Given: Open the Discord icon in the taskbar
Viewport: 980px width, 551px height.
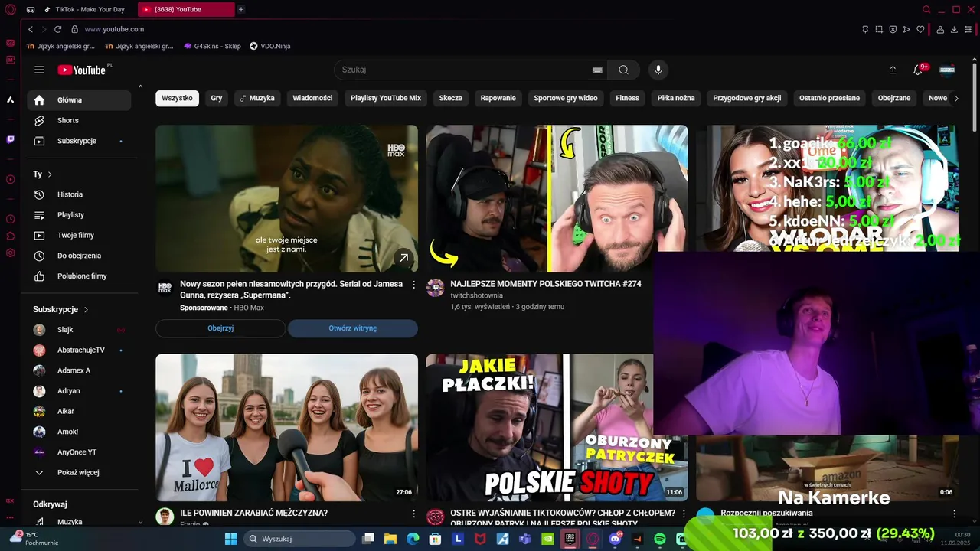Looking at the screenshot, I should (x=615, y=539).
